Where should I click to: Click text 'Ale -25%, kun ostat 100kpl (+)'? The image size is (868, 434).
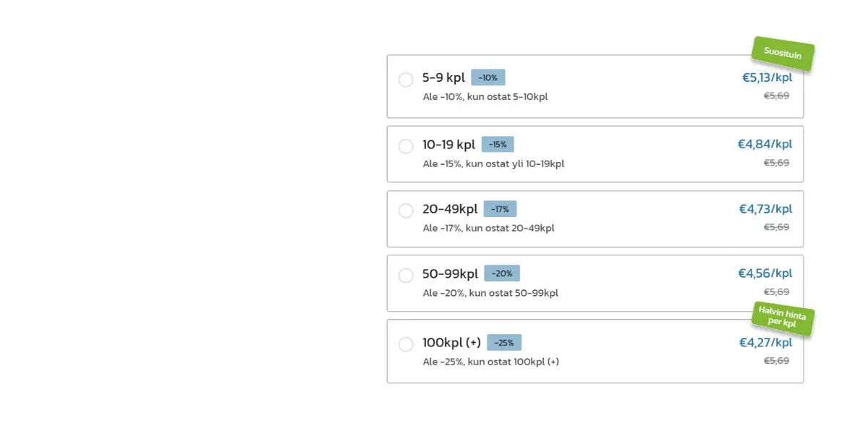tap(491, 362)
